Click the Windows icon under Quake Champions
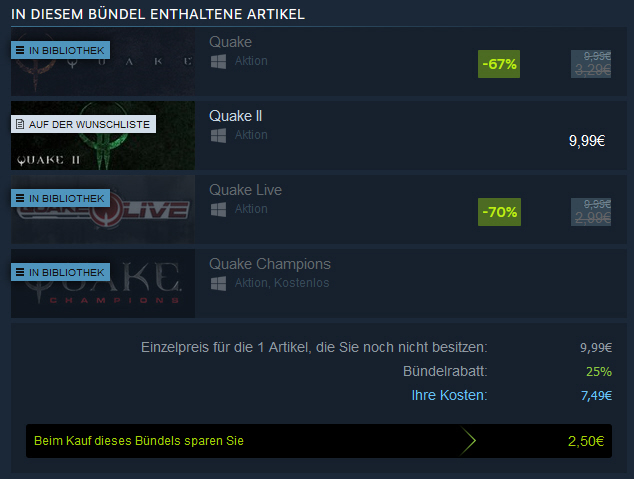The width and height of the screenshot is (634, 479). [218, 283]
